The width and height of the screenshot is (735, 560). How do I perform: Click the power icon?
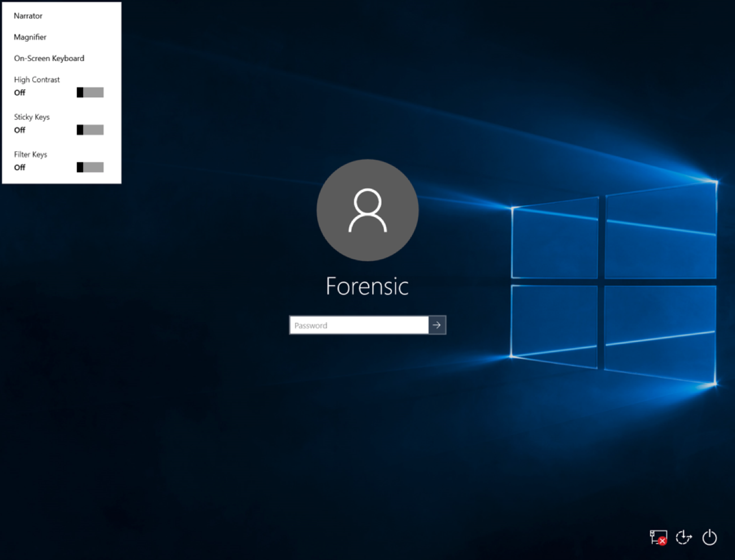pos(710,537)
